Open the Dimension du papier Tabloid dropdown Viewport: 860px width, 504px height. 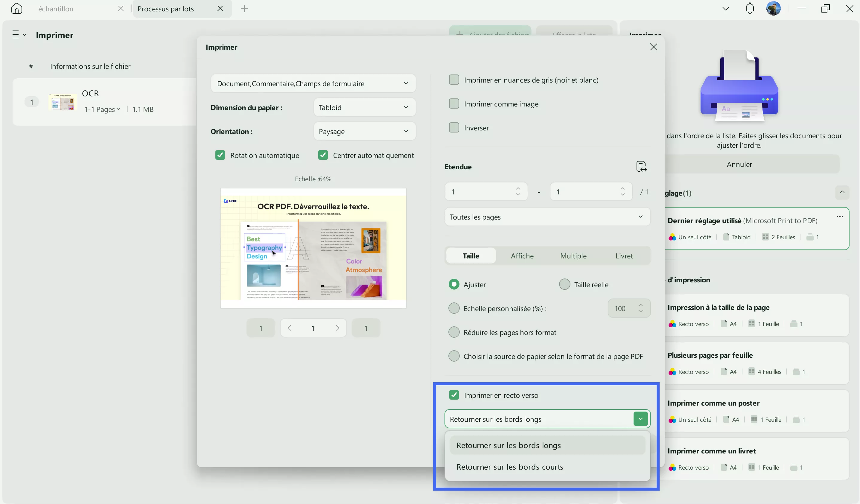click(x=364, y=107)
